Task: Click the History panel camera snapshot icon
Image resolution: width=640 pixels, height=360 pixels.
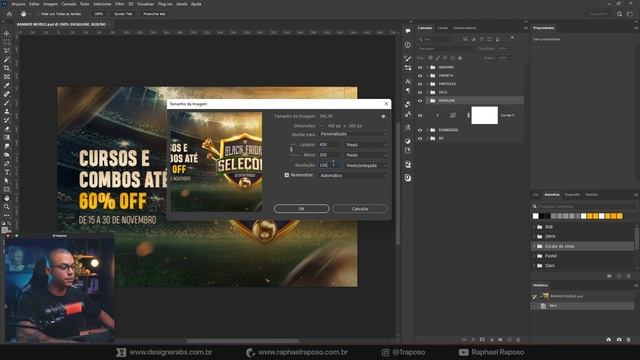Action: click(x=619, y=340)
